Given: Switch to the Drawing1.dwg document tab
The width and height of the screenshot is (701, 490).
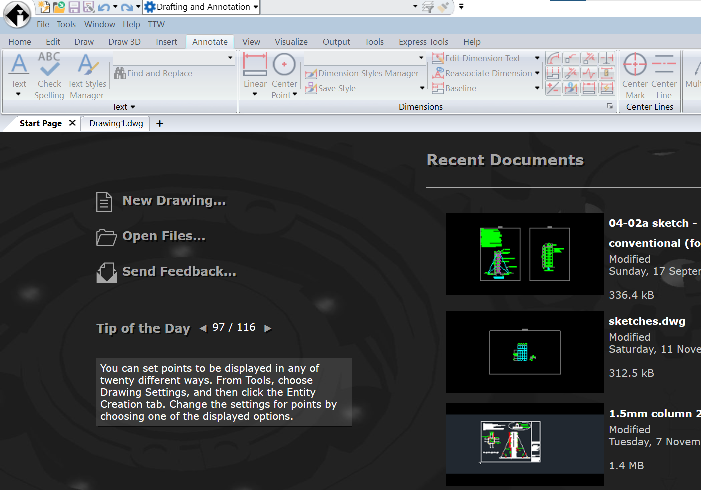Looking at the screenshot, I should point(116,123).
